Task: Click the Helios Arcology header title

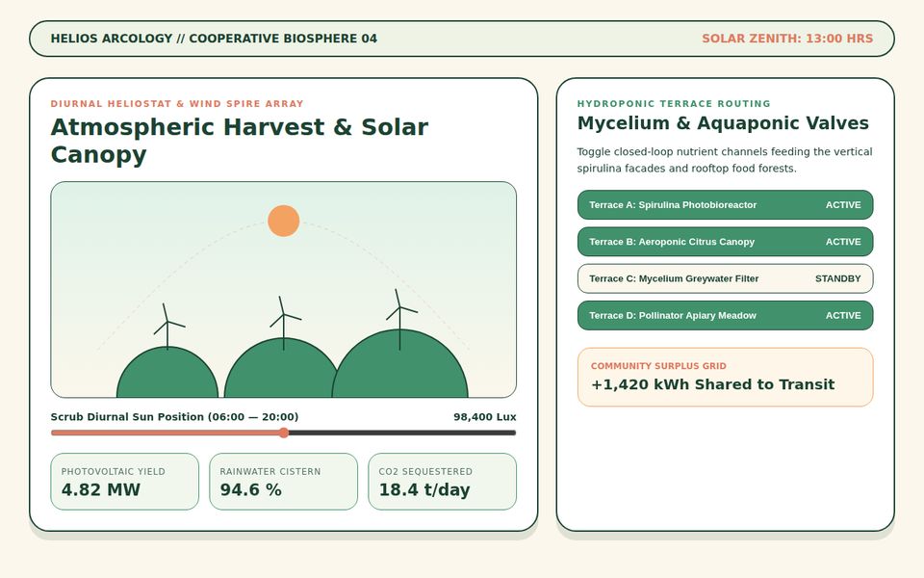Action: coord(214,39)
